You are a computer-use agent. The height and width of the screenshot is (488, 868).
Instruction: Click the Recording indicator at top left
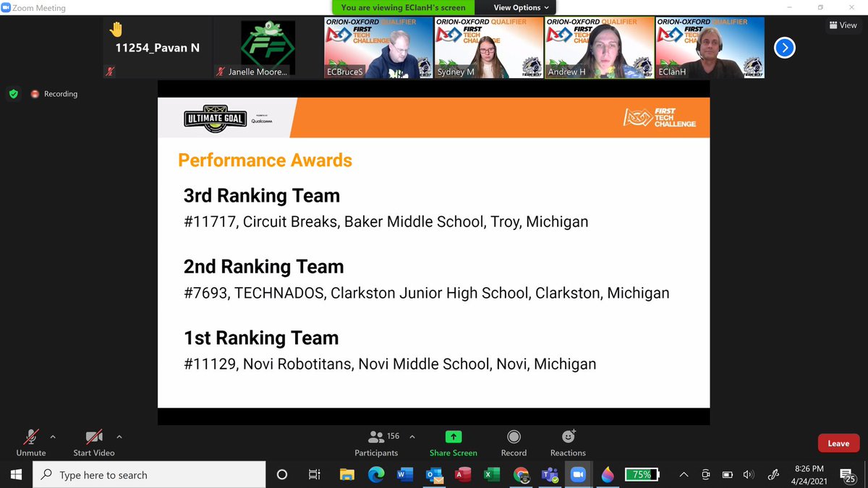[x=54, y=94]
